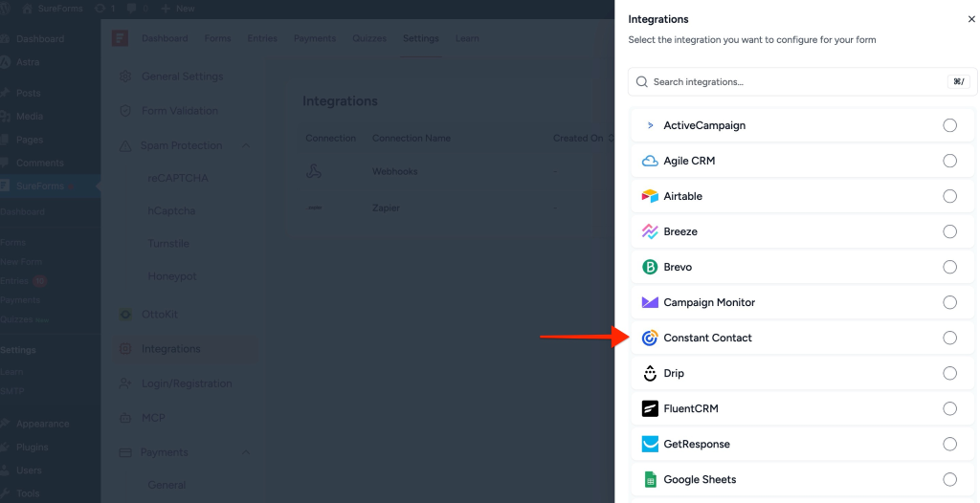Select the Agile CRM radio button

[x=950, y=162]
